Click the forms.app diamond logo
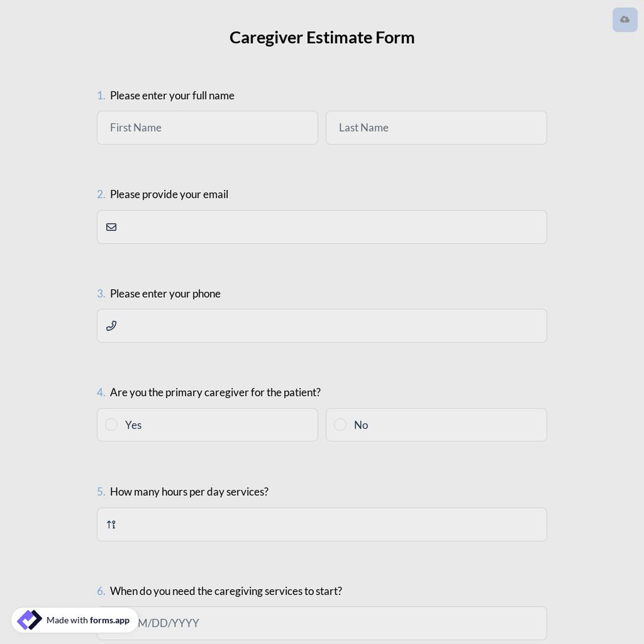The width and height of the screenshot is (644, 644). click(x=29, y=620)
